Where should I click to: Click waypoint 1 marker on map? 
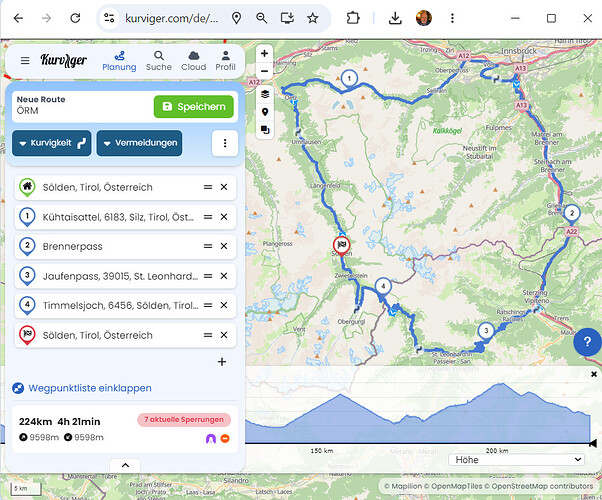click(349, 80)
